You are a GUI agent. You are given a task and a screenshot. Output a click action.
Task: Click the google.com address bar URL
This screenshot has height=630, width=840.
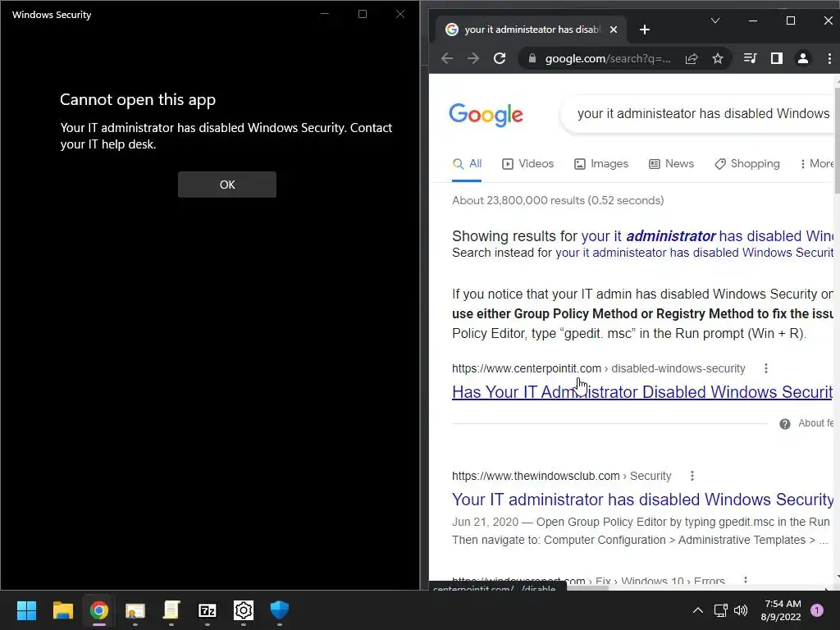608,58
